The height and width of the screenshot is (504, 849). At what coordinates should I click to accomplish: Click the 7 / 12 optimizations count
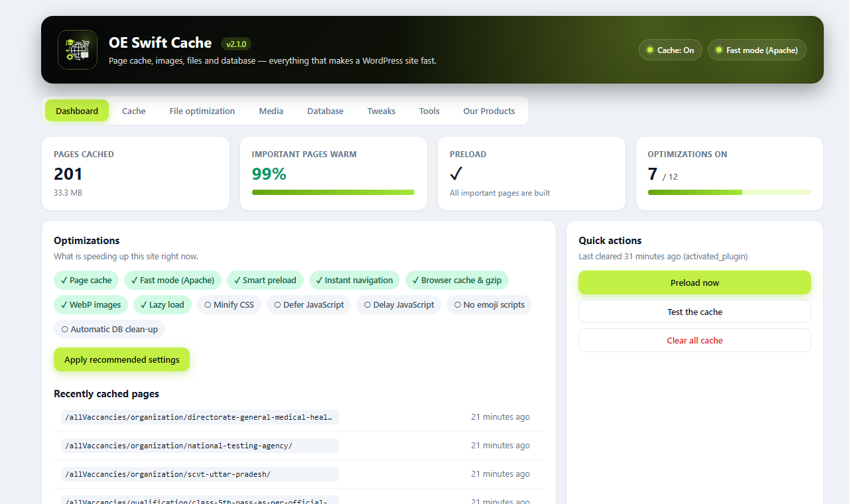pos(663,174)
